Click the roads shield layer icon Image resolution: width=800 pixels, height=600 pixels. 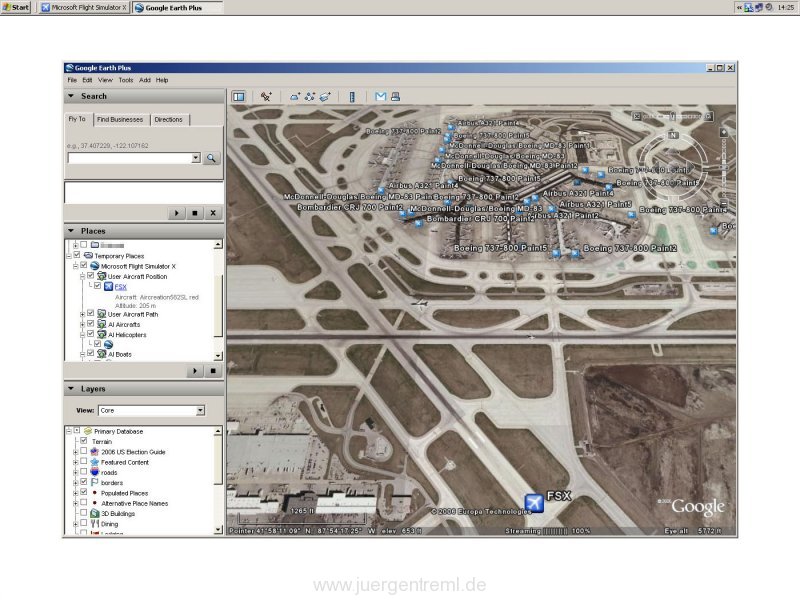tap(94, 472)
